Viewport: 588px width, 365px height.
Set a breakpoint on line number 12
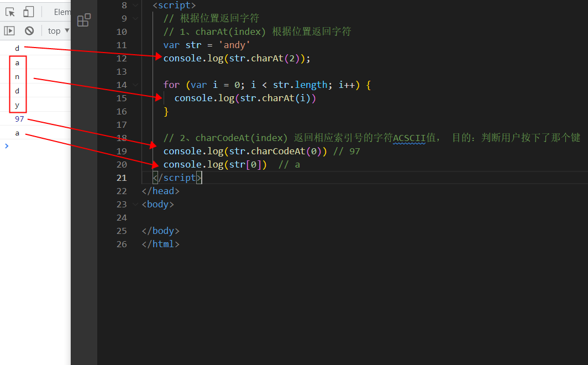coord(122,58)
